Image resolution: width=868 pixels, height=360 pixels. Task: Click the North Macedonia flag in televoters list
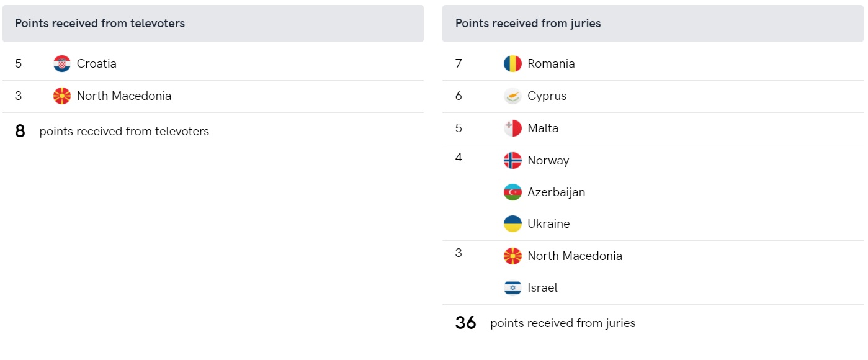(62, 96)
